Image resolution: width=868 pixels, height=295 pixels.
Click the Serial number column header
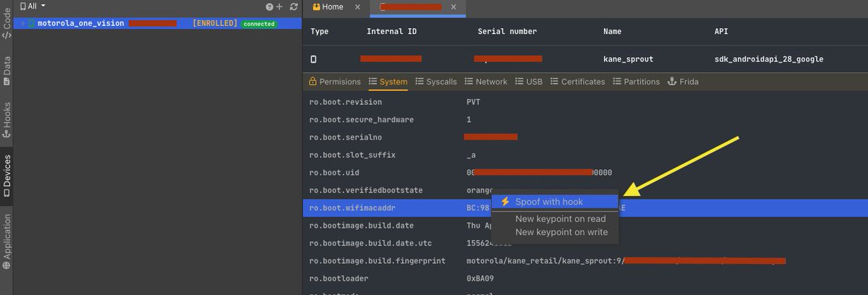click(507, 32)
